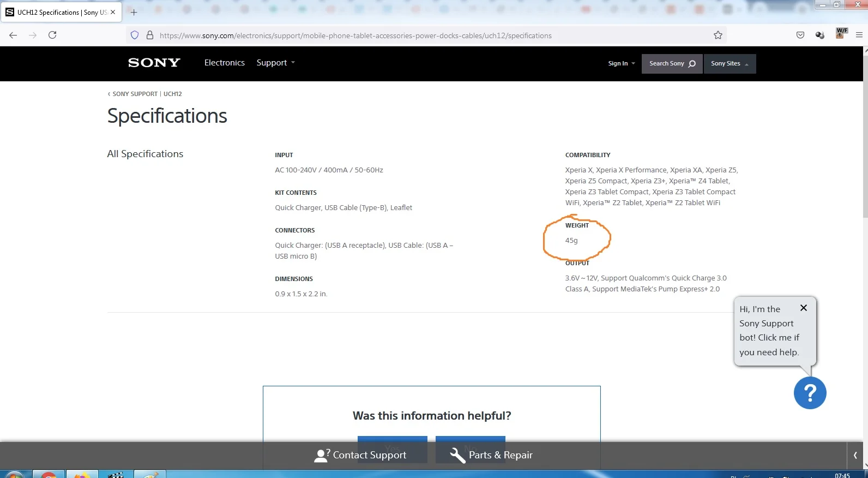Screen dimensions: 868x478
Task: Expand the Sony Sites menu
Action: pyautogui.click(x=730, y=64)
